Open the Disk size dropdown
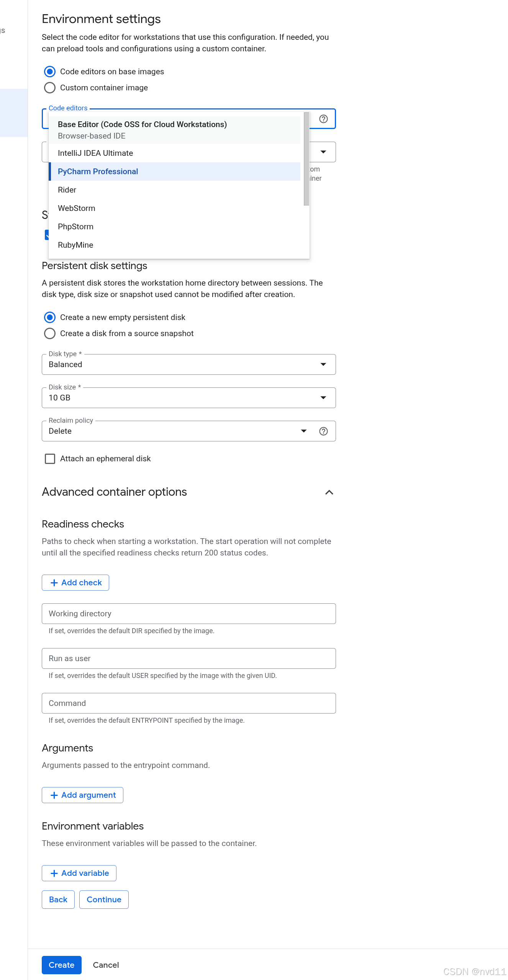 click(x=188, y=398)
